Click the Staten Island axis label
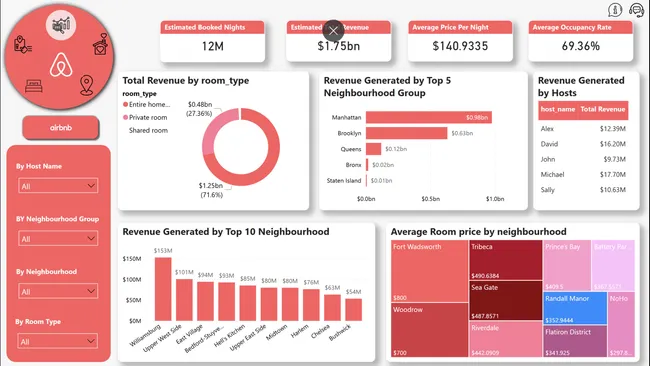 click(x=344, y=181)
